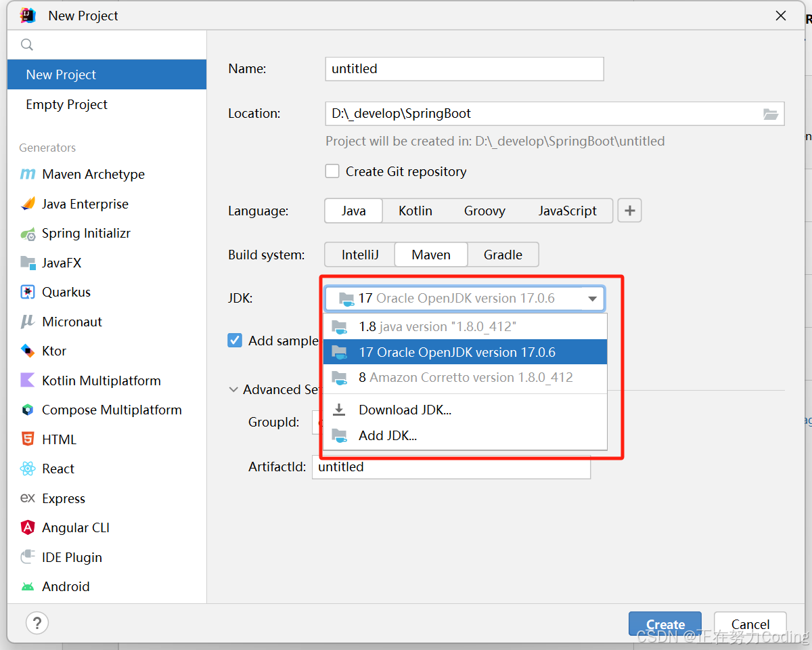Click the Angular CLI icon

coord(28,527)
